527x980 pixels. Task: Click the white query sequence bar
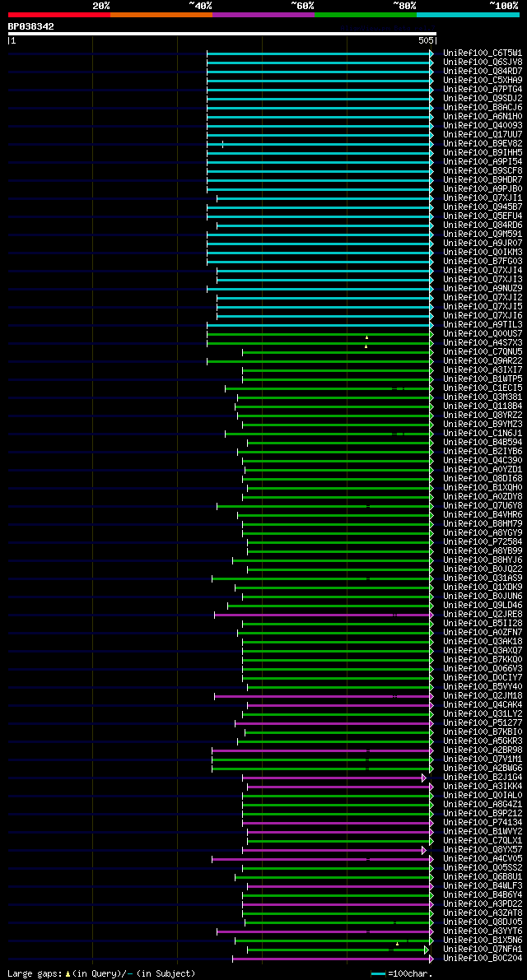(x=222, y=34)
